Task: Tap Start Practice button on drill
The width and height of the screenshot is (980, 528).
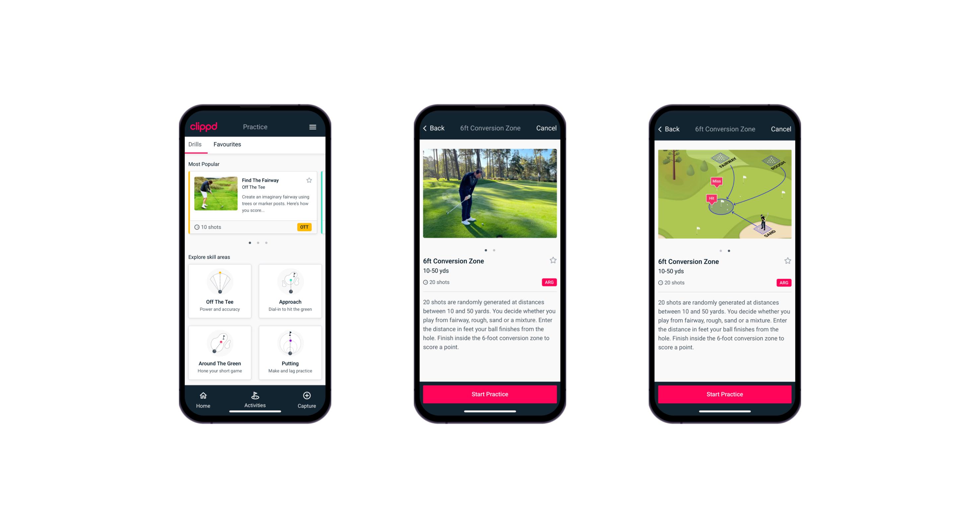Action: click(x=490, y=394)
